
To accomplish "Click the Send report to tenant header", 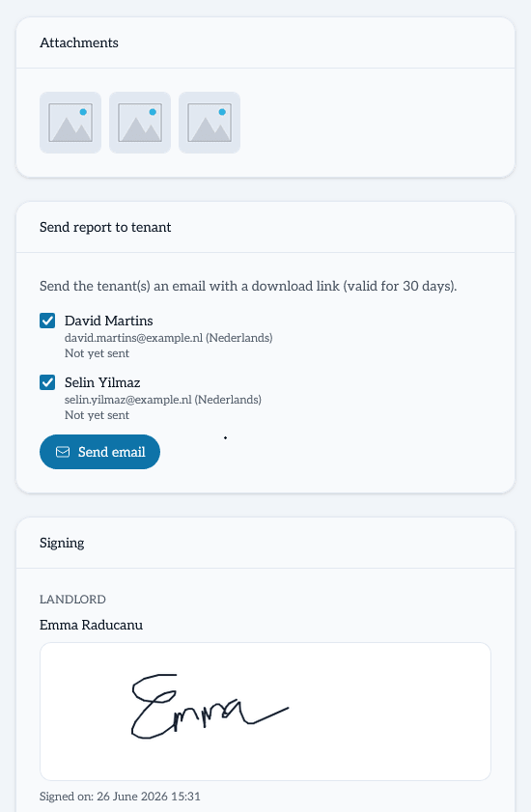I will click(x=105, y=227).
